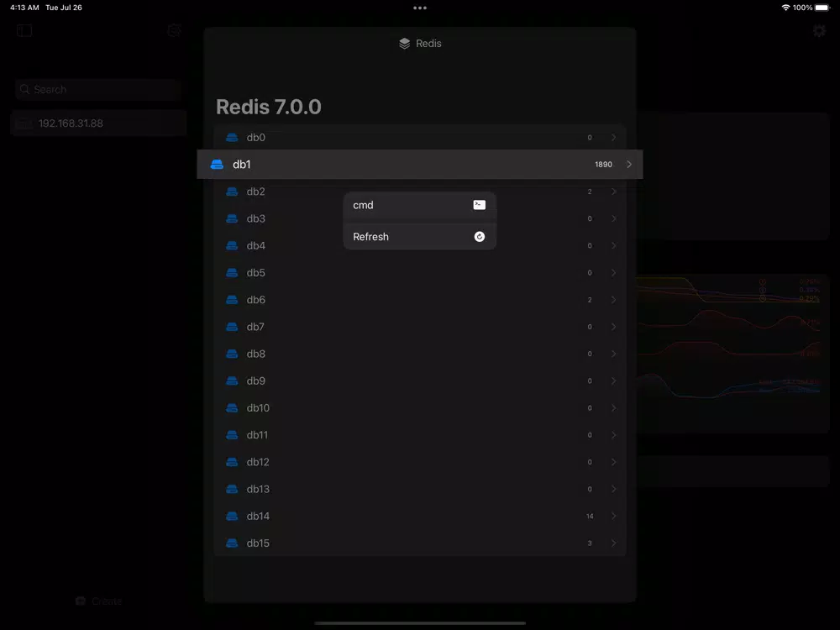This screenshot has width=840, height=630.
Task: Select the 192.168.31.88 connection
Action: pos(98,123)
